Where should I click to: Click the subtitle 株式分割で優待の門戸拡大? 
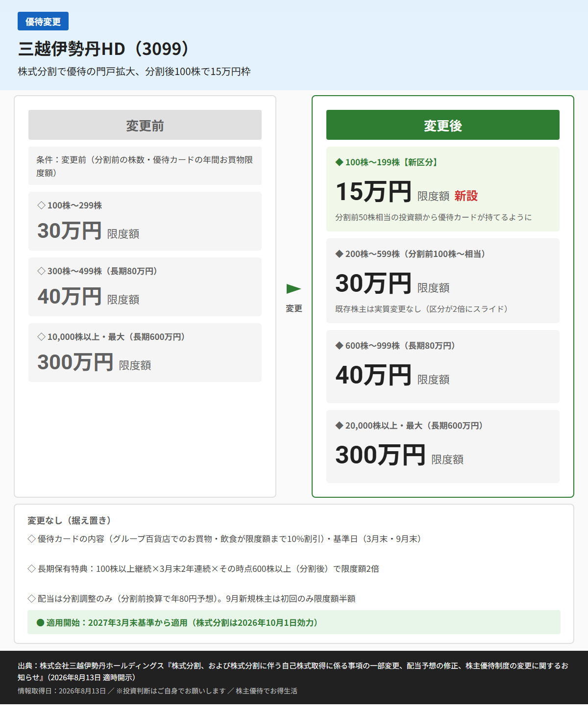click(134, 72)
